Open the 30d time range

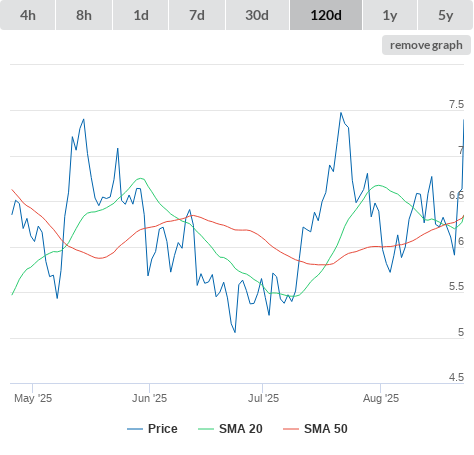pyautogui.click(x=257, y=15)
